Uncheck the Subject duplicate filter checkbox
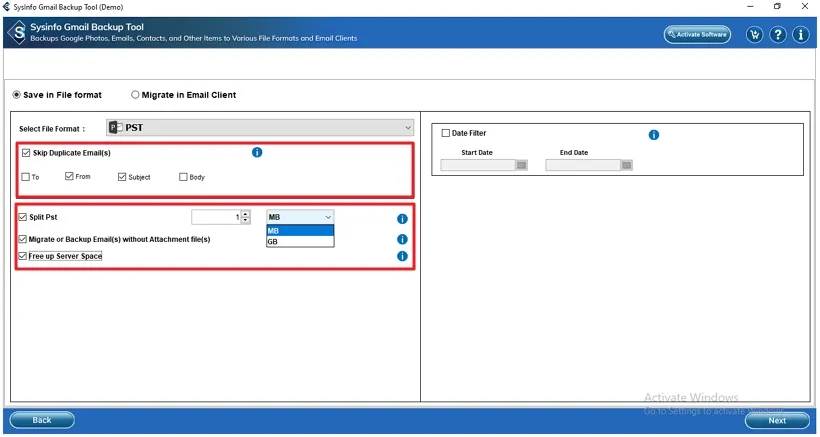 122,177
